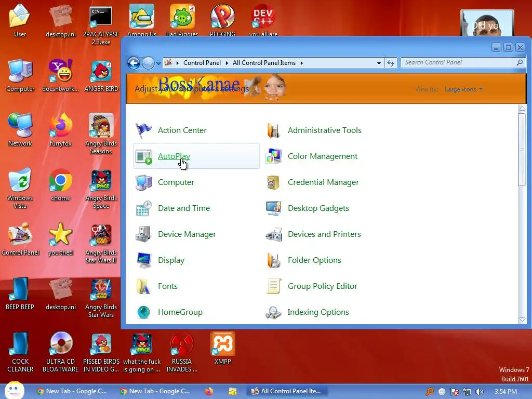Screen dimensions: 532x399
Task: Open the Group Policy Editor icon
Action: (x=274, y=286)
